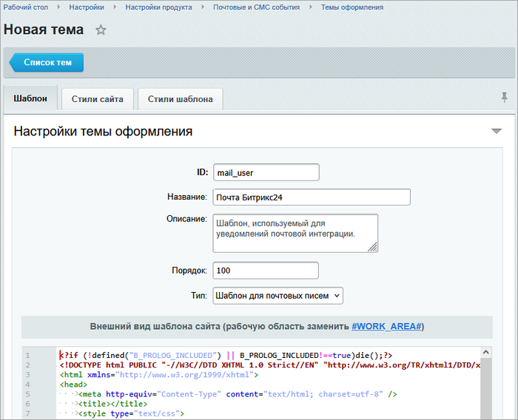The height and width of the screenshot is (420, 518).
Task: Click inside the Описание textarea
Action: click(x=295, y=233)
